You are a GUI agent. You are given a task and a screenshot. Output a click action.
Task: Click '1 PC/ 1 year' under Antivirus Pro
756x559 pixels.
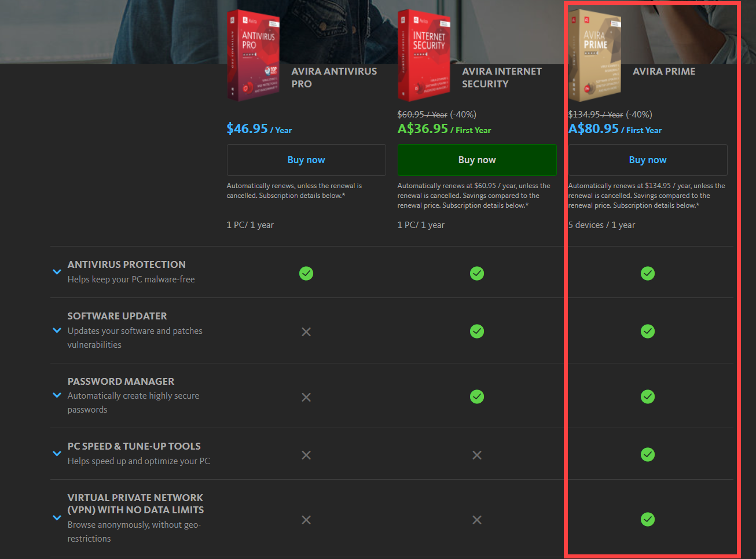coord(250,225)
